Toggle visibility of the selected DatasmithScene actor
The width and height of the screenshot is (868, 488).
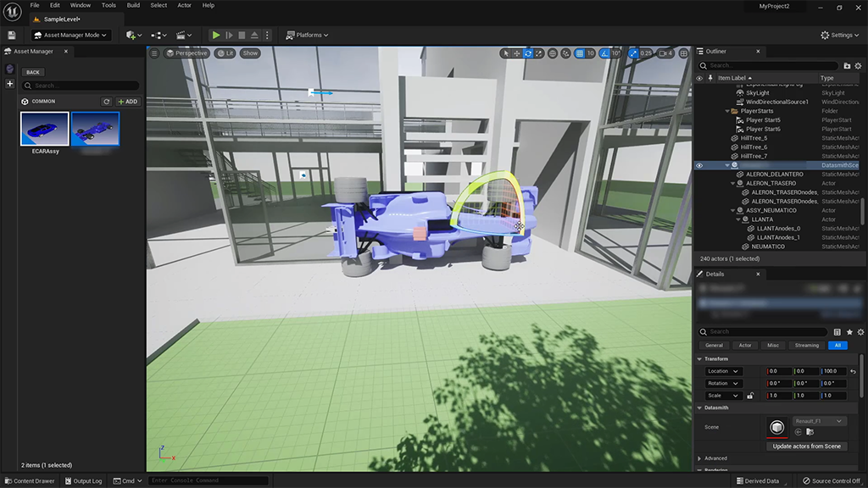point(699,165)
